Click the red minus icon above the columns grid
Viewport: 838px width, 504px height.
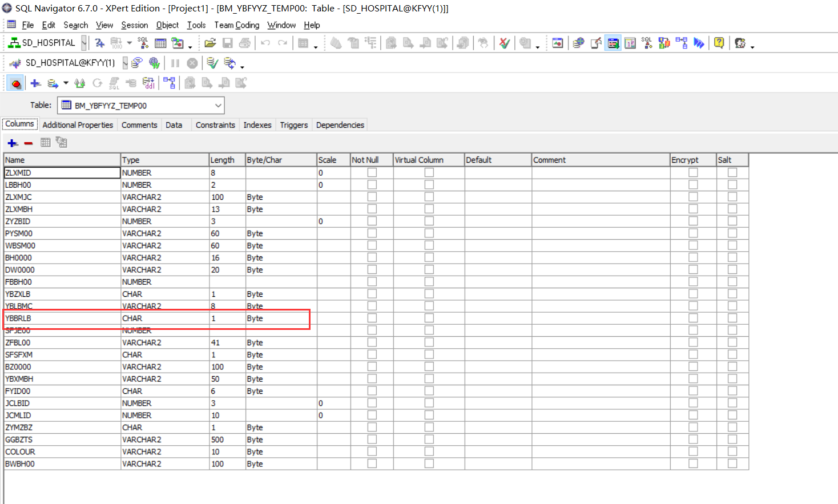29,143
